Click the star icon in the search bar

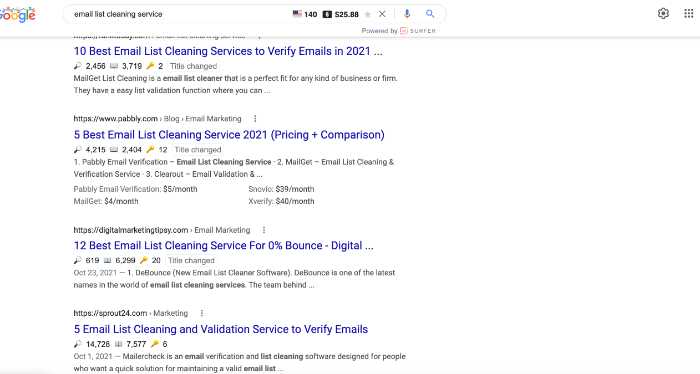[368, 14]
